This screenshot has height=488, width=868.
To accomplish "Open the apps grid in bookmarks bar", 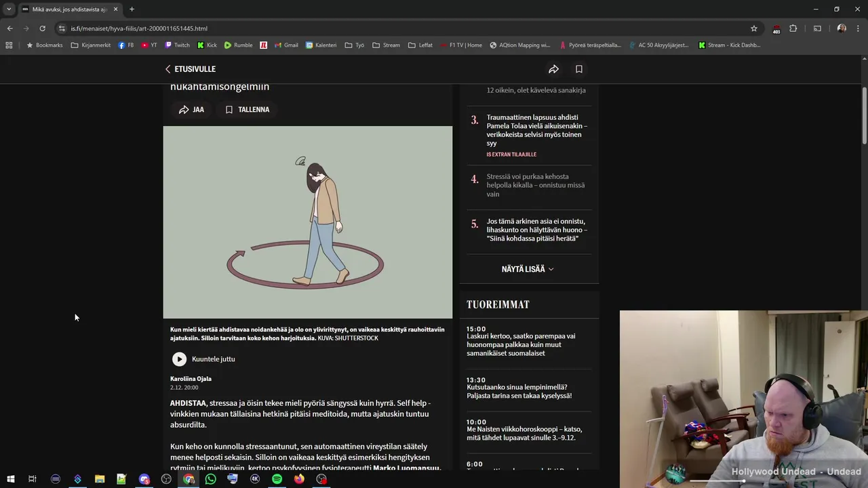I will 9,45.
